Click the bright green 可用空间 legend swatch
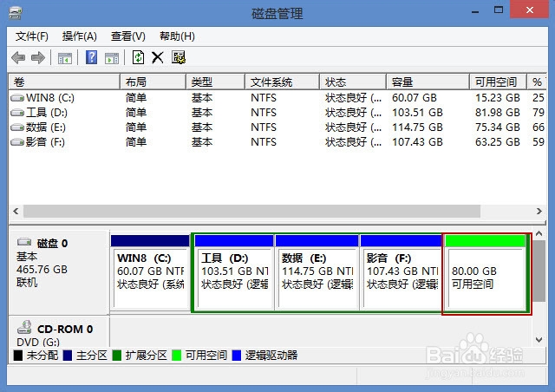 pos(176,356)
